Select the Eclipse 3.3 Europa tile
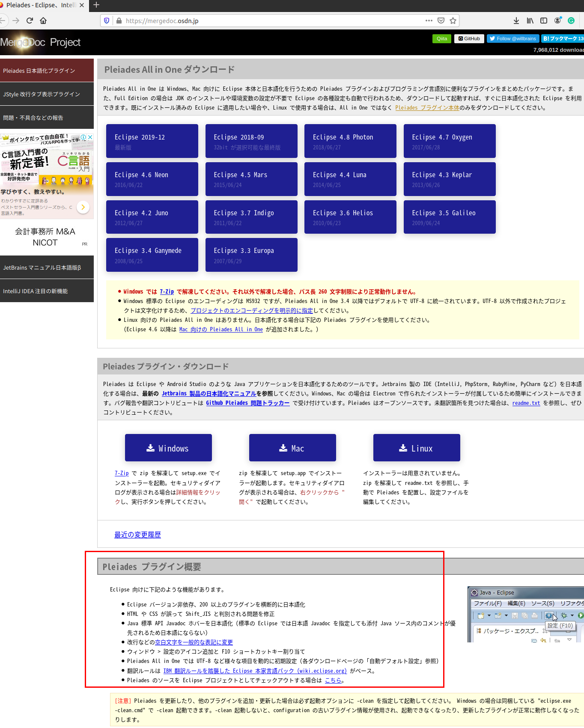 (251, 255)
